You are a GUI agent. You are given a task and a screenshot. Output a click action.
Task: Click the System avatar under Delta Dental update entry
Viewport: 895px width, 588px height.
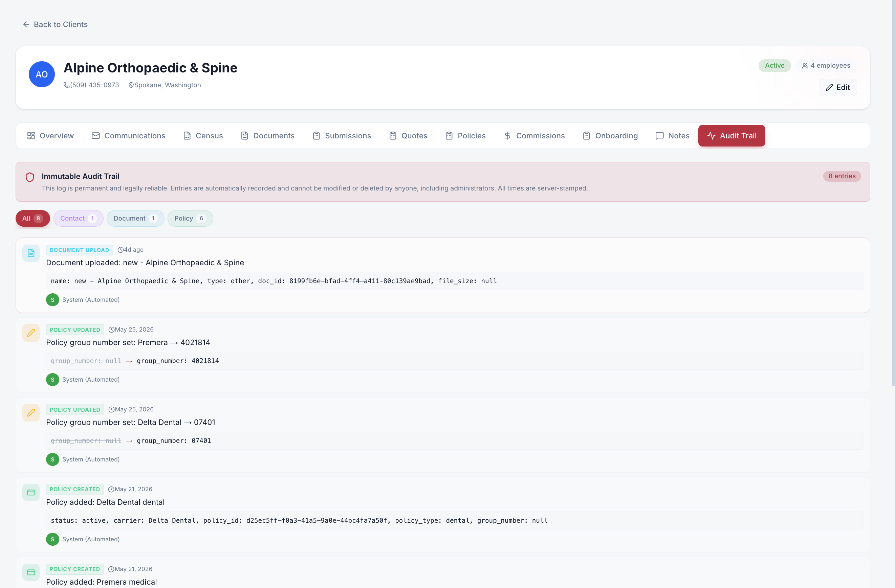coord(53,459)
